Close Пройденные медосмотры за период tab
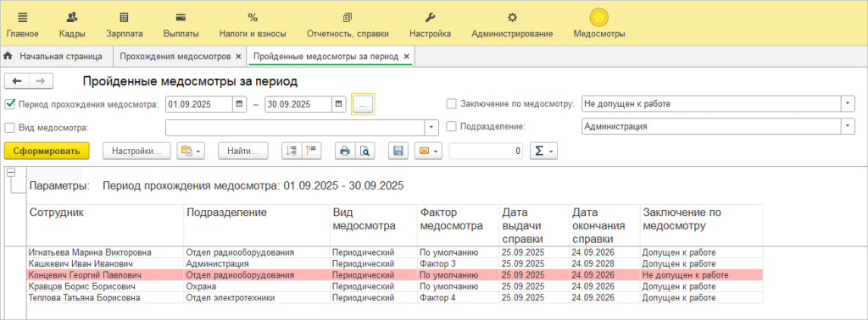The image size is (868, 320). [406, 57]
